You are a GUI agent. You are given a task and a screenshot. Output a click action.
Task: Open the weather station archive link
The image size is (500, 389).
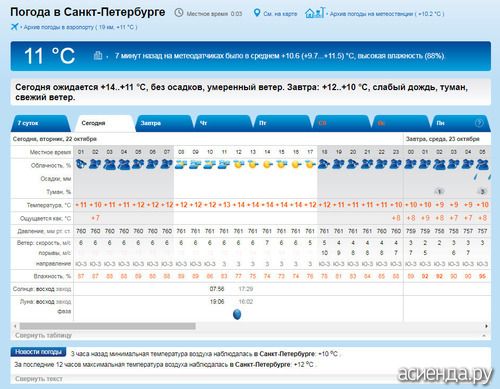387,14
